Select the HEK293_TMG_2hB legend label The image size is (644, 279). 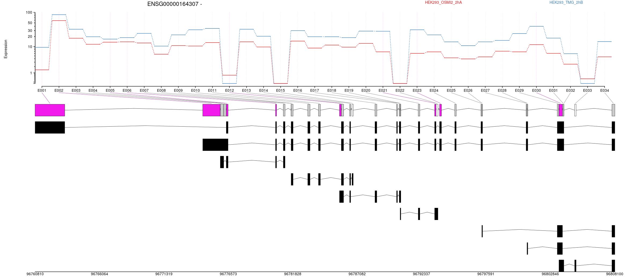(x=566, y=2)
